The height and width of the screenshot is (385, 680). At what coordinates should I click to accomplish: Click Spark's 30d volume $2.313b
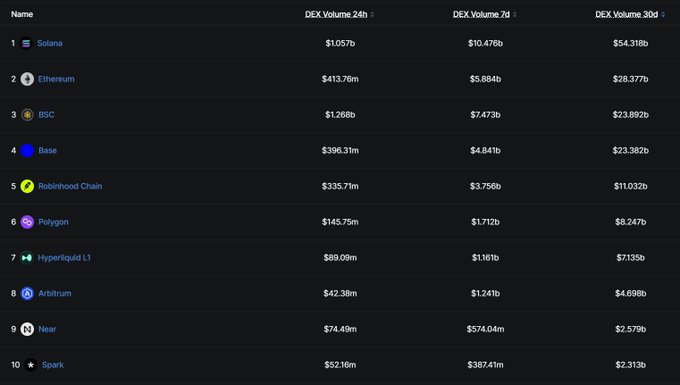coord(631,365)
